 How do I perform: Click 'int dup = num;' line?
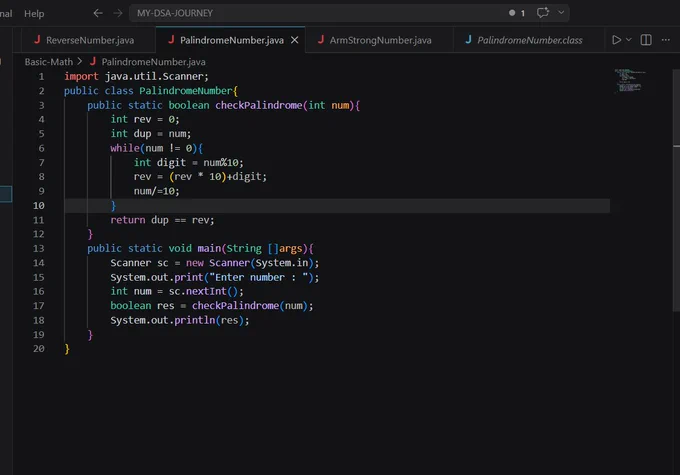point(150,134)
